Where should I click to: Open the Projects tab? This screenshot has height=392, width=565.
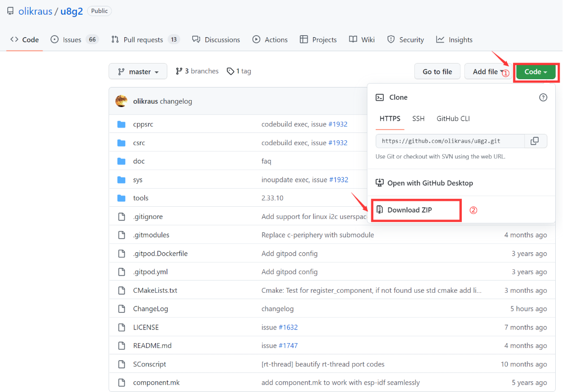[x=318, y=40]
